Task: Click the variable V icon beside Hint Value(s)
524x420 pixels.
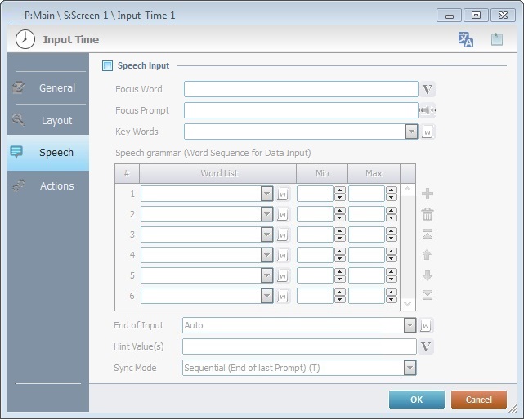Action: point(426,346)
